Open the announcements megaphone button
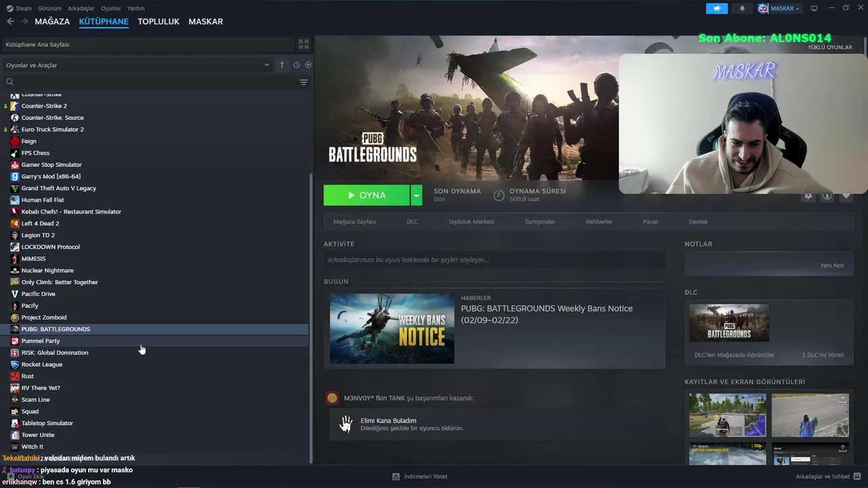868x488 pixels. click(x=716, y=8)
